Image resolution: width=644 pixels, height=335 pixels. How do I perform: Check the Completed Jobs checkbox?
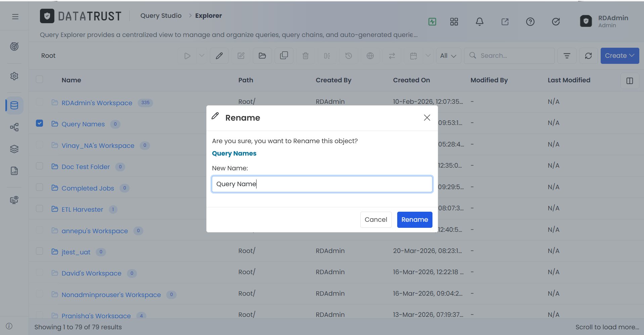click(40, 187)
